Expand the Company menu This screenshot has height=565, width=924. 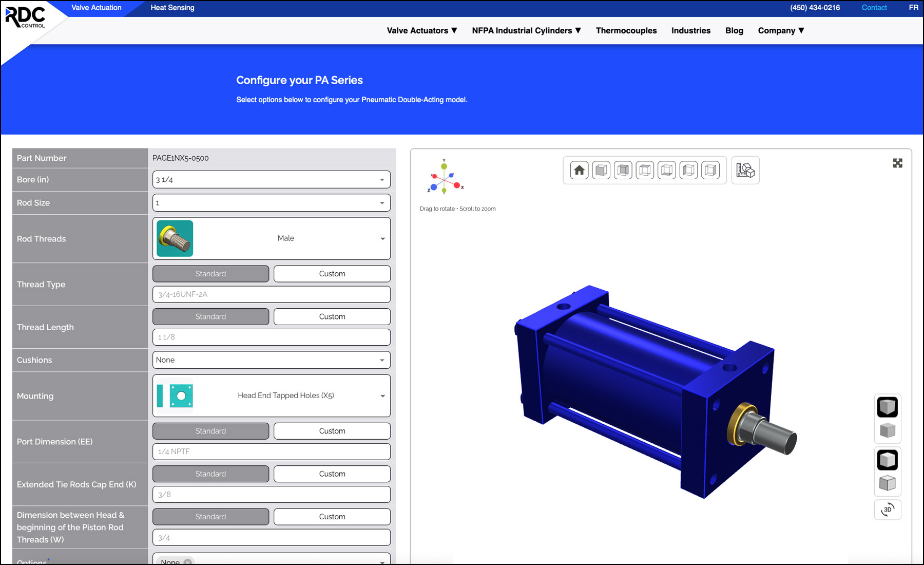click(x=781, y=31)
